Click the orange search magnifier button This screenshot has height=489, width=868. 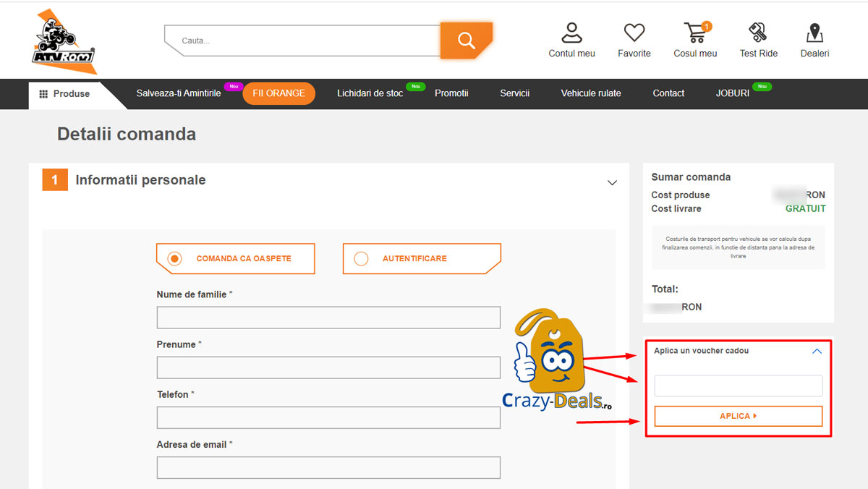click(x=466, y=41)
